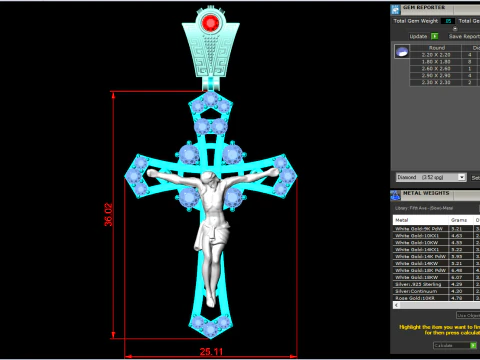Select the Silver:.925 Sterling row
This screenshot has height=360, width=480.
[437, 284]
